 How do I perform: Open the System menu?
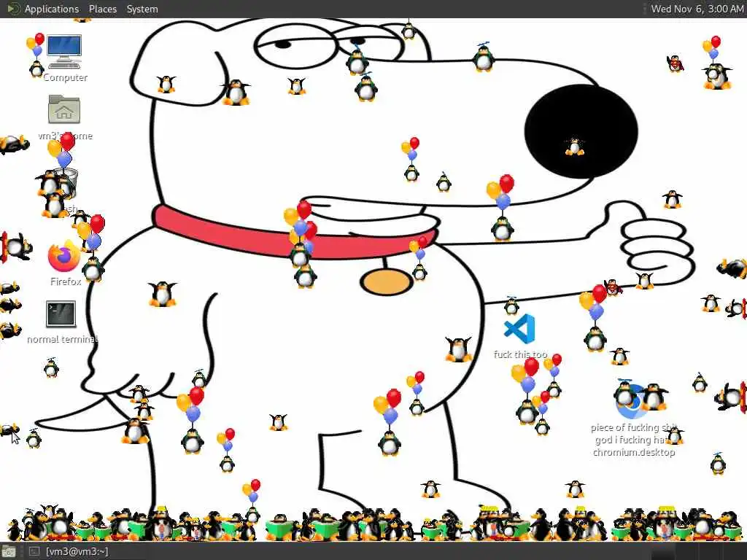(x=142, y=9)
